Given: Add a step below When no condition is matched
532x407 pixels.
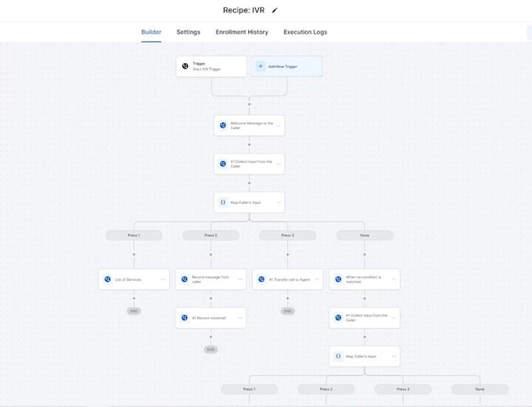Looking at the screenshot, I should (365, 298).
